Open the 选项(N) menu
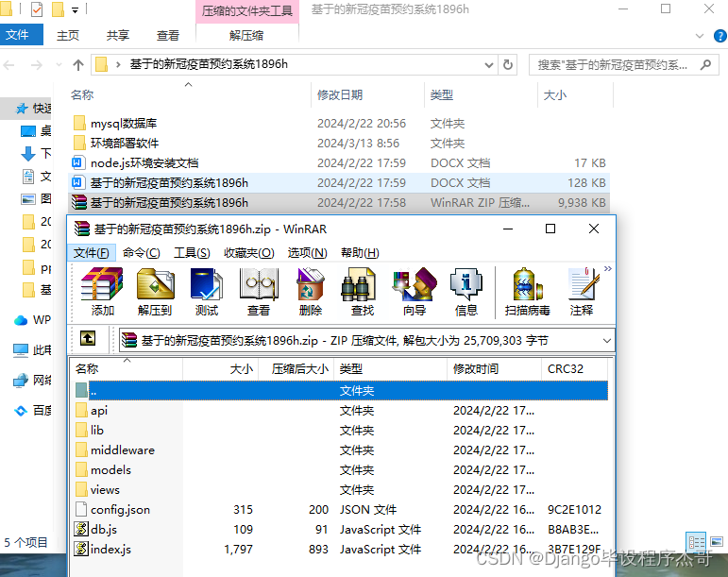 (308, 253)
